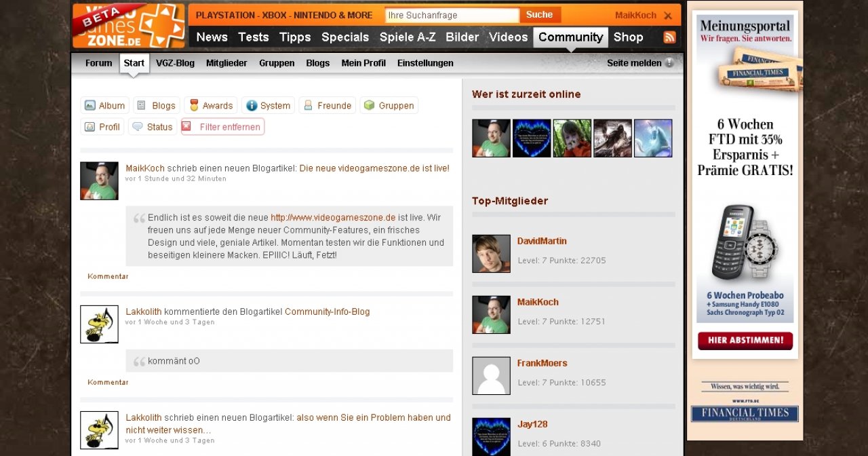Click the unicorn online user avatar
This screenshot has width=868, height=456.
[x=653, y=138]
